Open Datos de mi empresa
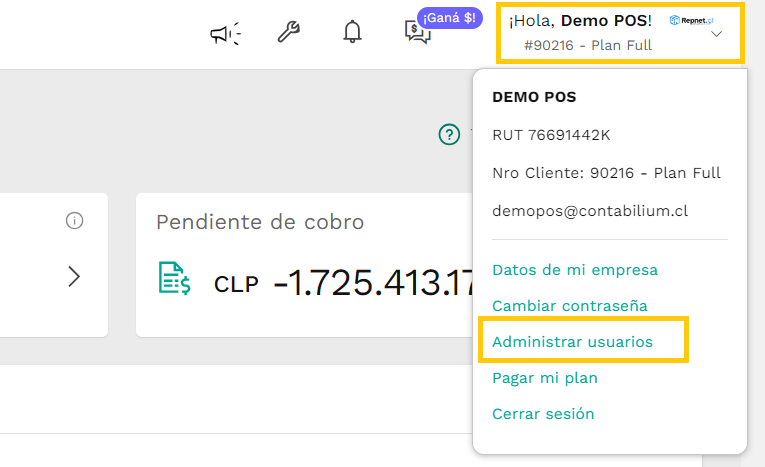 coord(575,270)
